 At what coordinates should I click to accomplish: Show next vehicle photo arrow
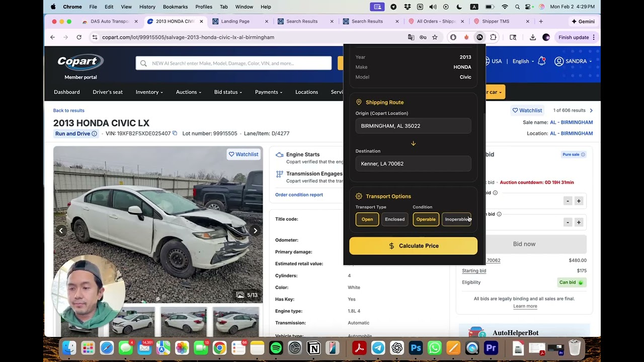click(x=255, y=231)
